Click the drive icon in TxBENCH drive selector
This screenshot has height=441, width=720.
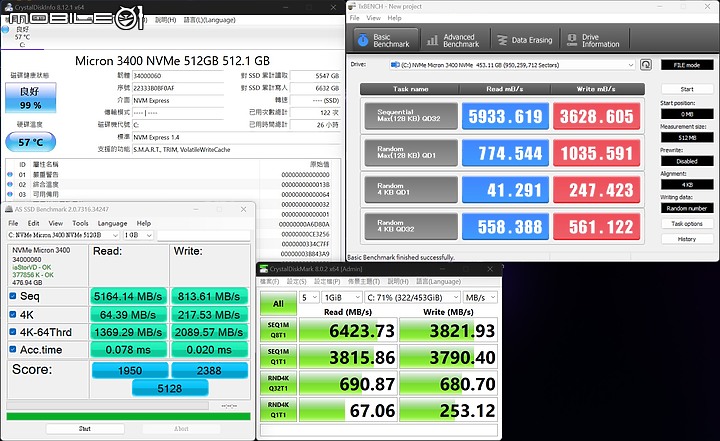(394, 65)
